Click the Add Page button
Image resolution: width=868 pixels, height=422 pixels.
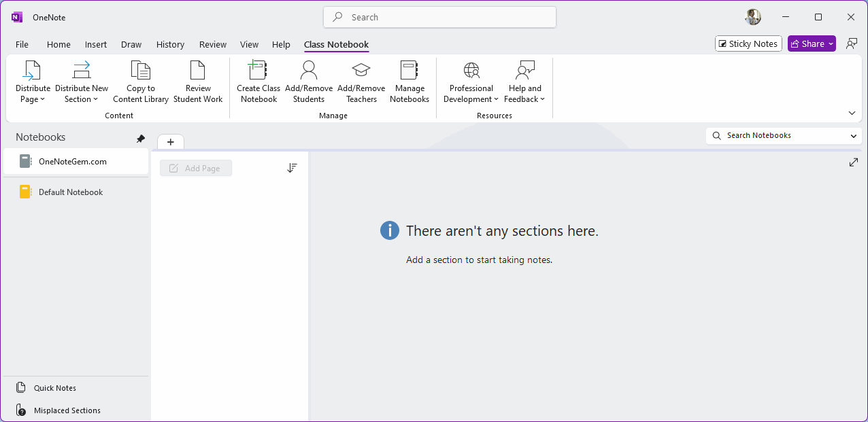(196, 168)
